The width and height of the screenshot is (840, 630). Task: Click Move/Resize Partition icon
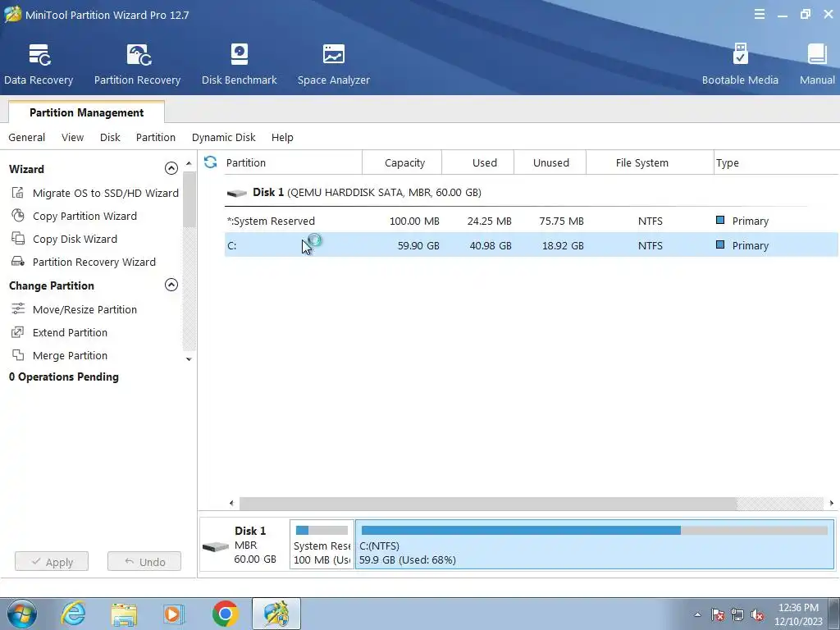click(x=18, y=308)
